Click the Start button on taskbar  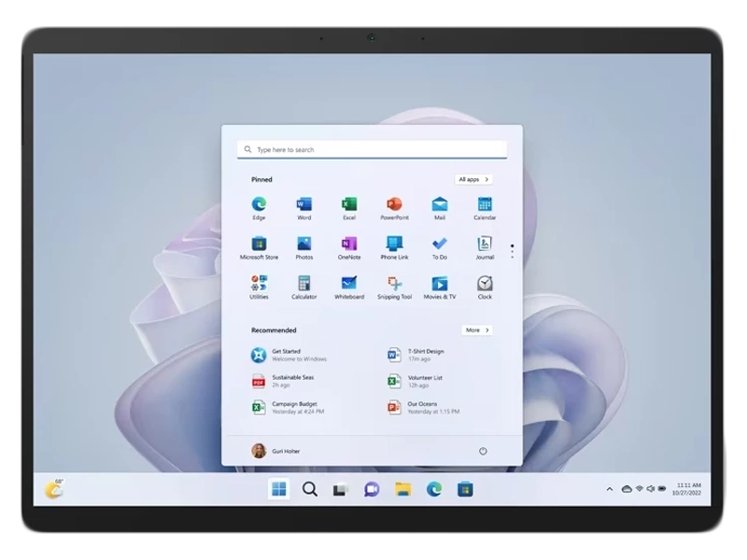pos(278,489)
